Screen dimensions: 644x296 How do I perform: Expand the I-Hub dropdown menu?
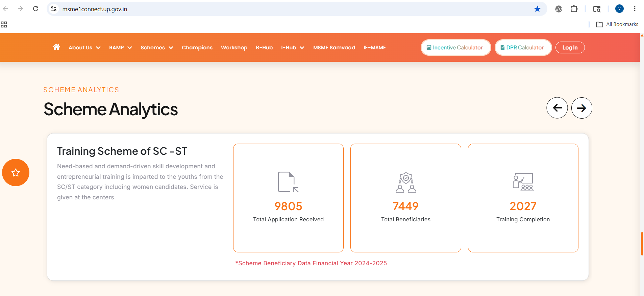click(293, 48)
